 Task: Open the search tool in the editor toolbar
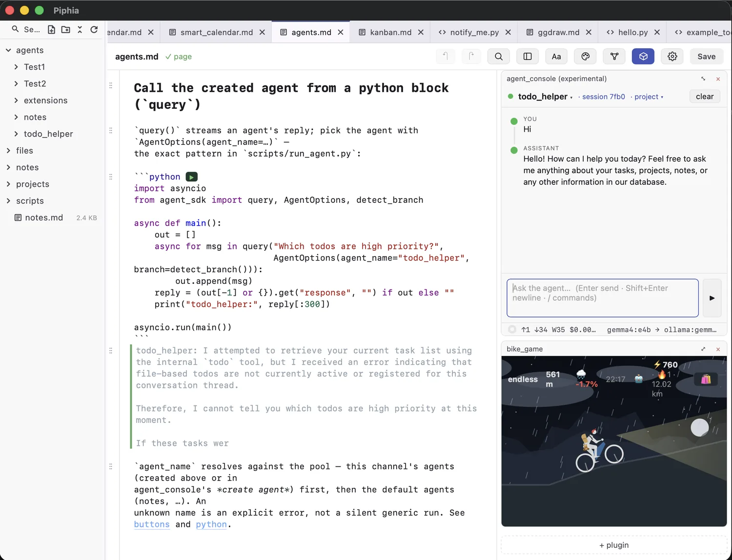point(499,57)
